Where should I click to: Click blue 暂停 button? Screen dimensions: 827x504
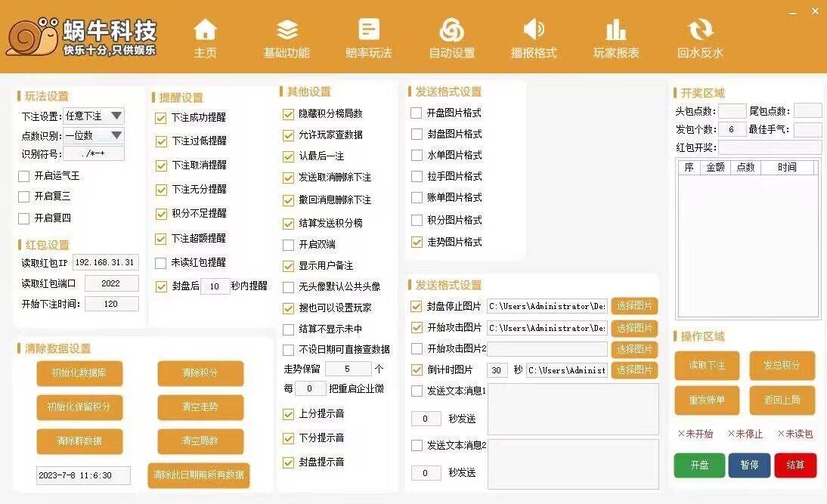[749, 465]
